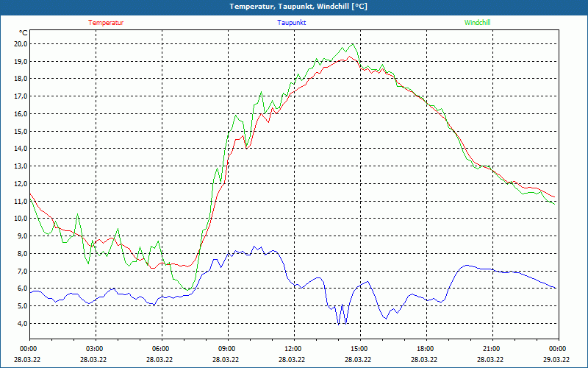Click the 7,0 y-axis value
The image size is (588, 368).
tap(22, 271)
